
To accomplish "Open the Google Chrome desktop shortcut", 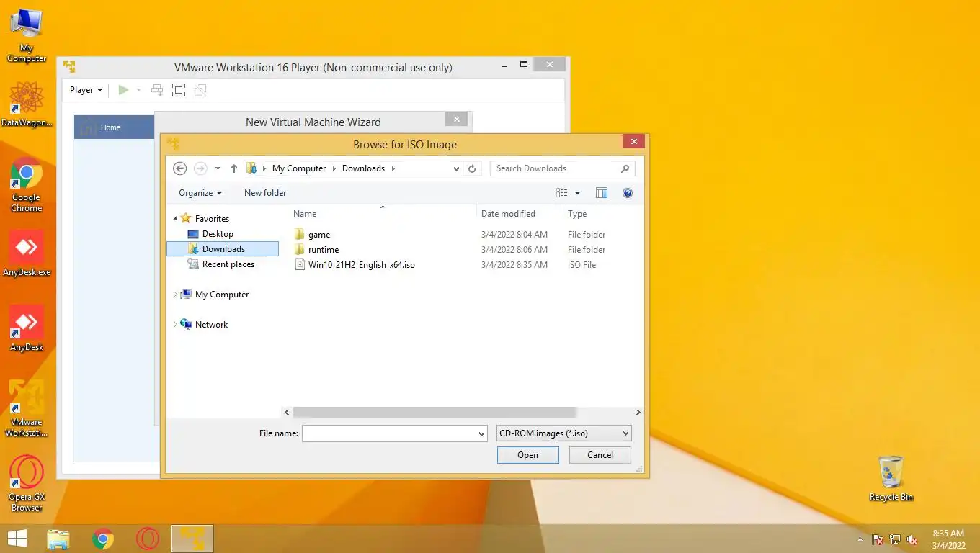I will [27, 184].
